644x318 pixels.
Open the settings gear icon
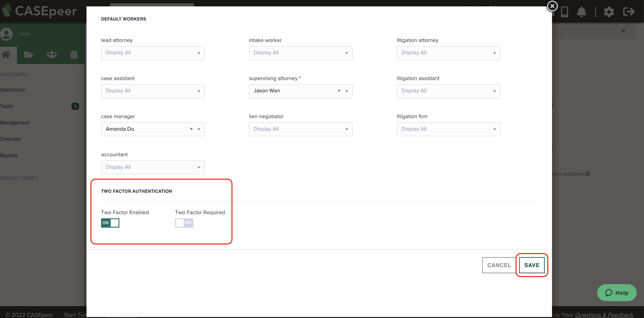click(x=609, y=12)
